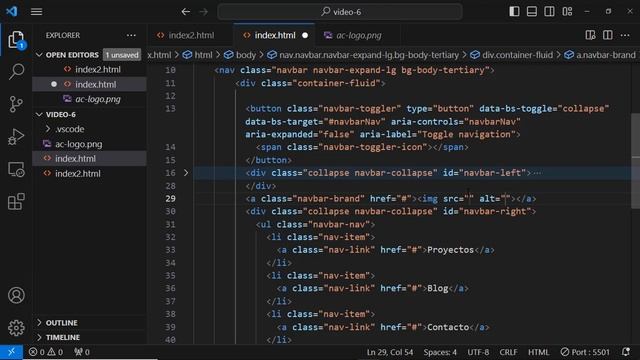Click the Blog text on line 36

tap(438, 288)
